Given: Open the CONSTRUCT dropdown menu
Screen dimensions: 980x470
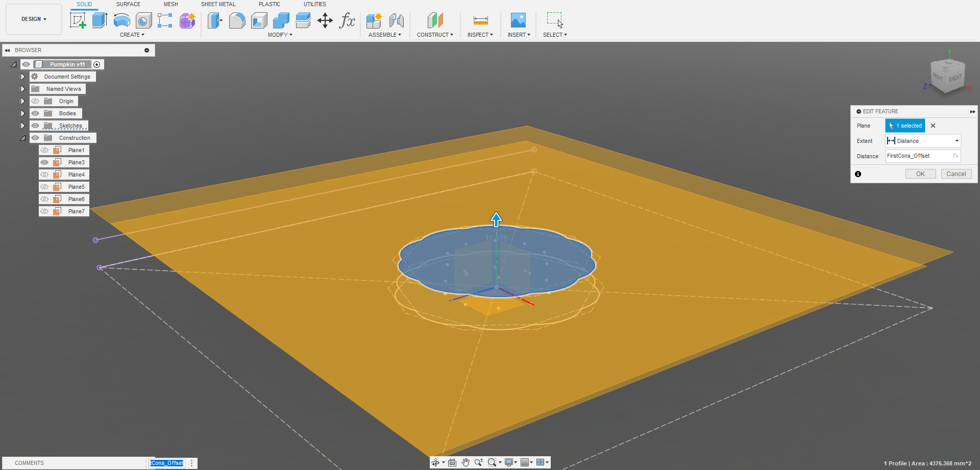Looking at the screenshot, I should 435,35.
